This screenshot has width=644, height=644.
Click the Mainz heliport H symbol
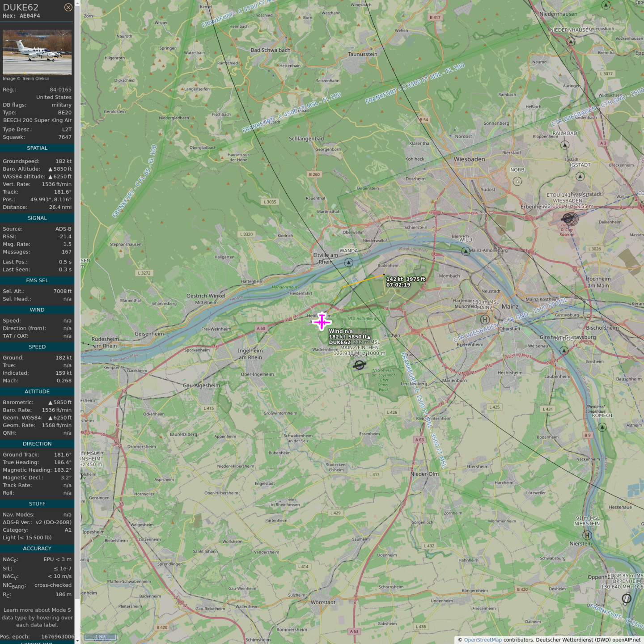(484, 319)
